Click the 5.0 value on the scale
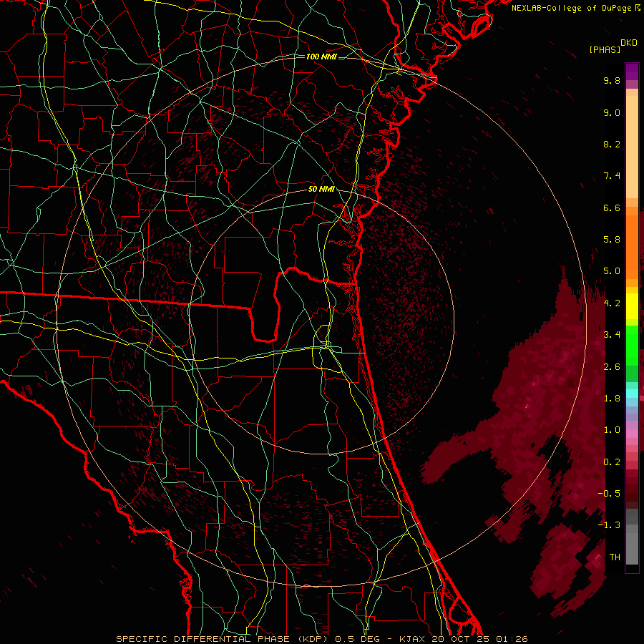 612,271
